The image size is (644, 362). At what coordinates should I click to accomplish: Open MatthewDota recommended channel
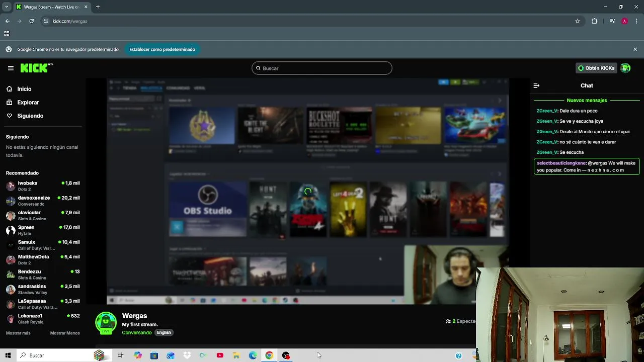tap(43, 259)
